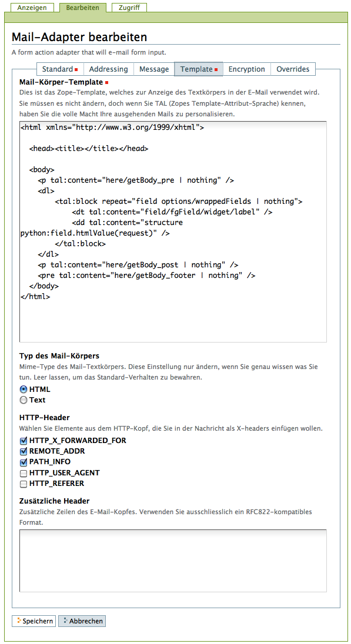Open the Bearbeiten tab
This screenshot has width=351, height=644.
coord(83,8)
